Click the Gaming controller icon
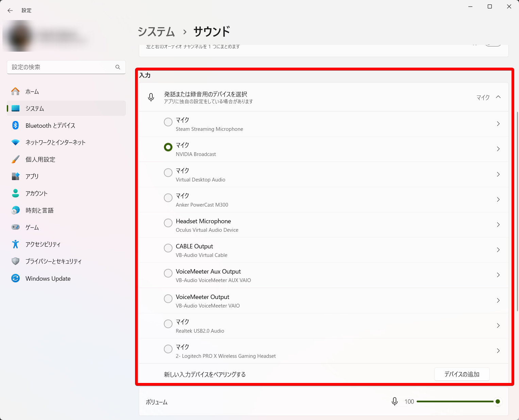This screenshot has width=519, height=420. coord(15,227)
